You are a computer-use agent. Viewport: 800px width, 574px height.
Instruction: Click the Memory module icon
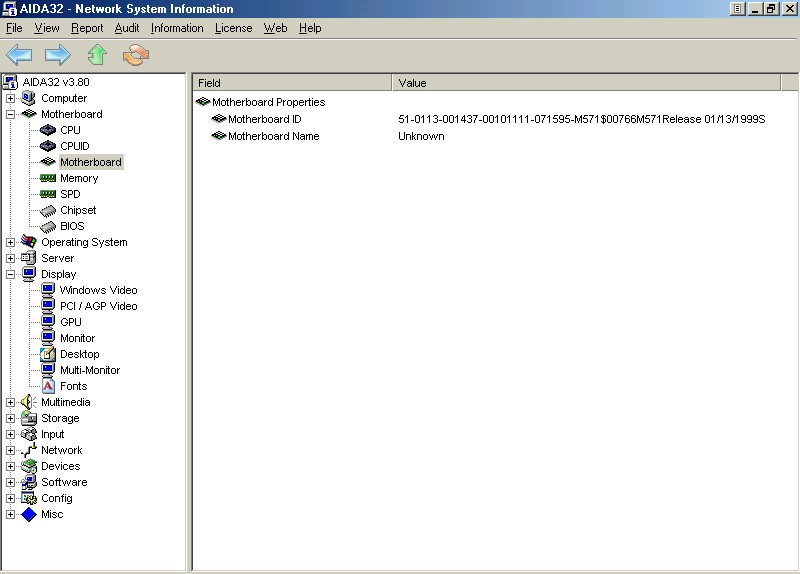tap(48, 178)
